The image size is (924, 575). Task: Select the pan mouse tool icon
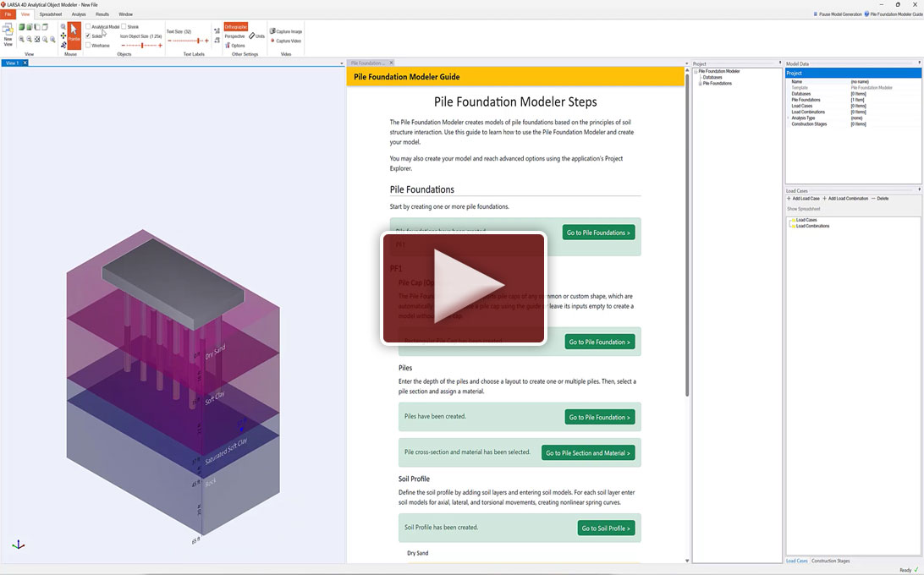(x=63, y=36)
